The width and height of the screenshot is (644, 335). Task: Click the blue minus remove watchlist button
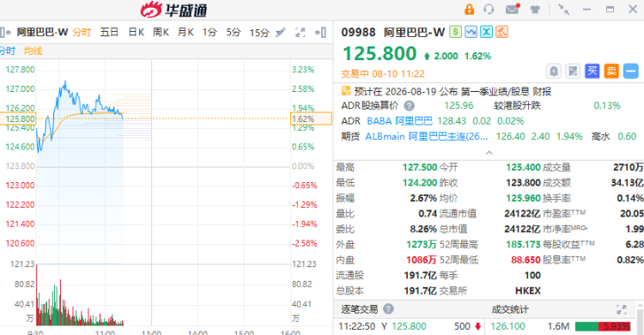[630, 71]
